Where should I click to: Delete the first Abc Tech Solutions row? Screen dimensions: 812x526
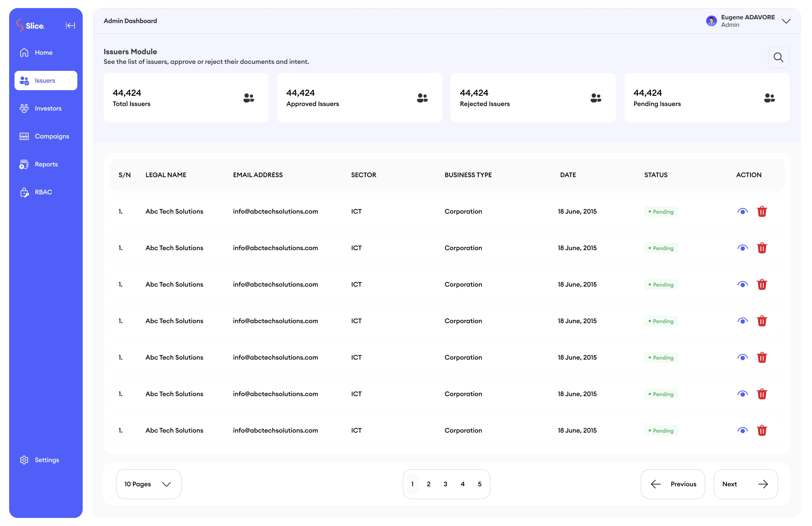762,211
